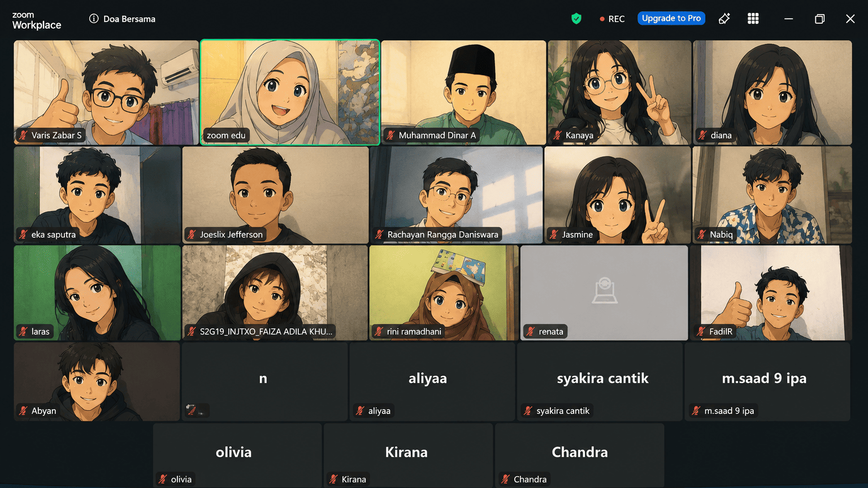The image size is (868, 488).
Task: Open the AI companion pen sparkle icon
Action: 724,19
